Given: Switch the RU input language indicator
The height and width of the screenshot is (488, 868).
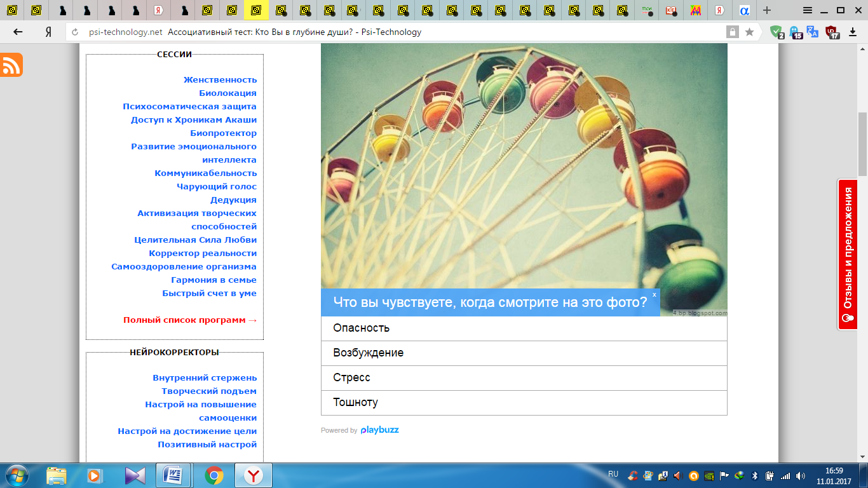Looking at the screenshot, I should tap(613, 474).
